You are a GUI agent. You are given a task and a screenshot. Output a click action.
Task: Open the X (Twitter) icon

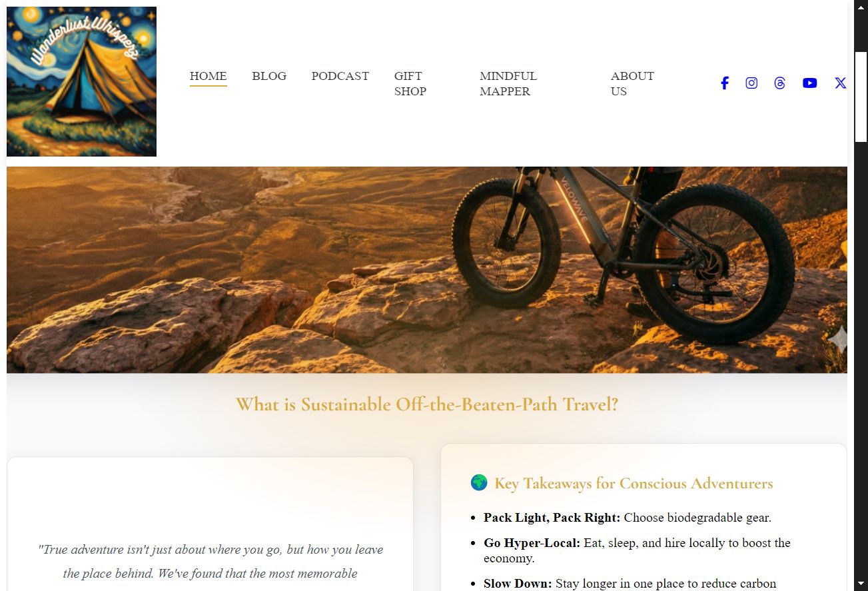click(x=841, y=83)
